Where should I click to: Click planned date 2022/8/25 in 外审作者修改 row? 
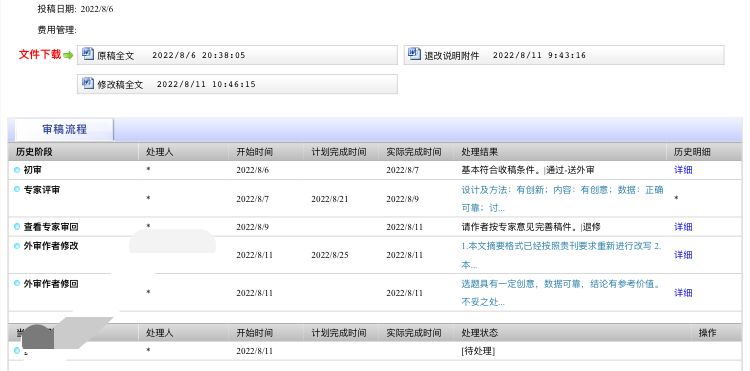pyautogui.click(x=330, y=255)
